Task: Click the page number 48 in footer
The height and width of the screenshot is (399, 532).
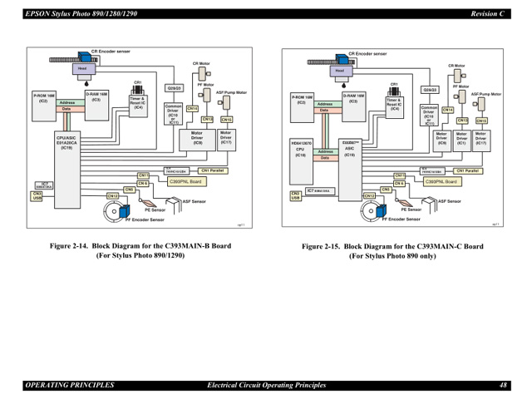Action: [503, 385]
